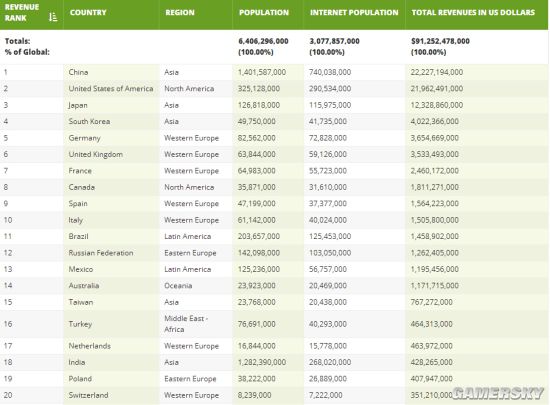This screenshot has height=405, width=550.
Task: Click India's population value 1,282,390,000
Action: click(262, 362)
